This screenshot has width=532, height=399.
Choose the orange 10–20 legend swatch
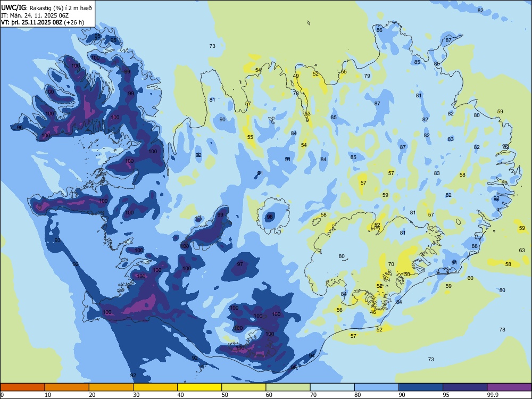(67, 387)
